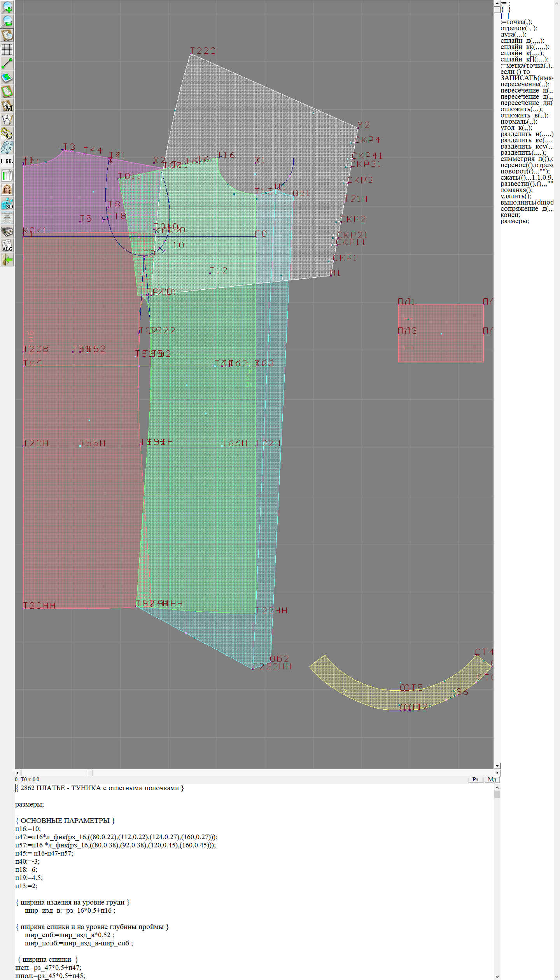Click the stacked books library icon
This screenshot has height=980, width=560.
coord(7,232)
